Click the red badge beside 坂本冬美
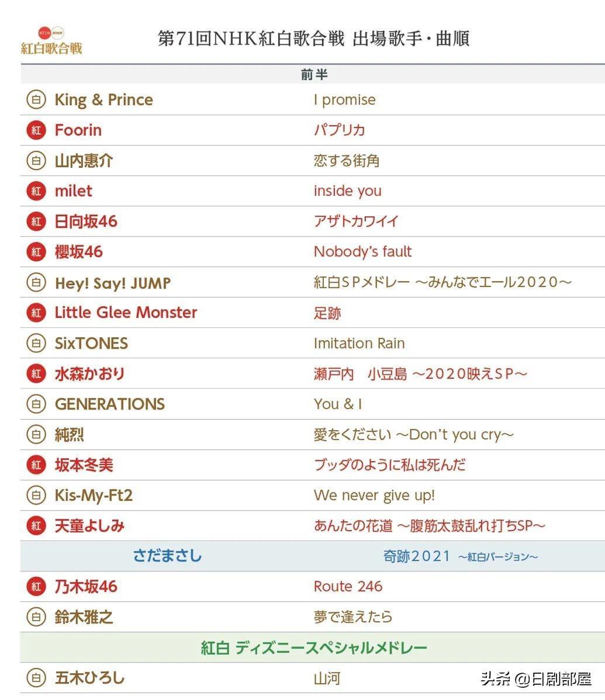Screen dimensions: 605x700 point(36,465)
